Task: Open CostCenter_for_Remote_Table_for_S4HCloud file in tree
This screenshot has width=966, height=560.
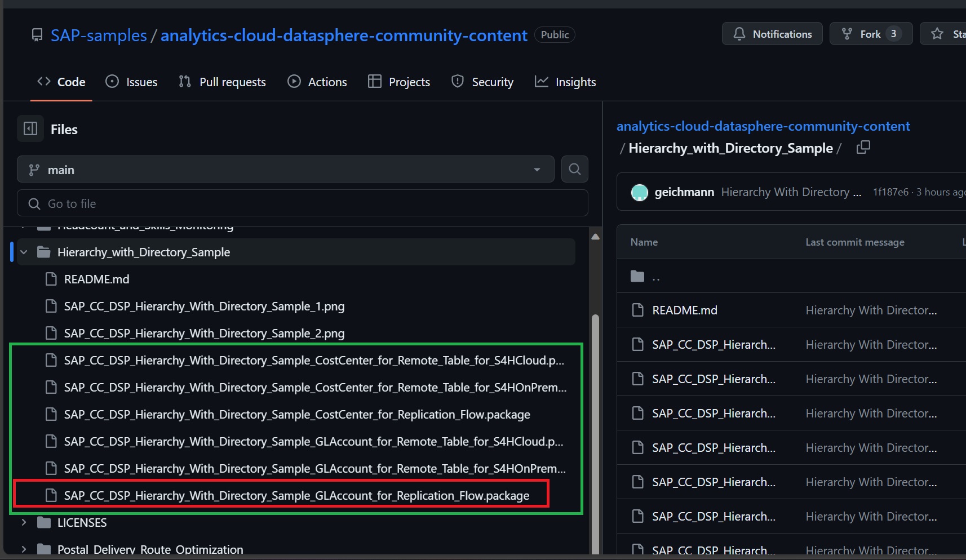Action: (x=314, y=360)
